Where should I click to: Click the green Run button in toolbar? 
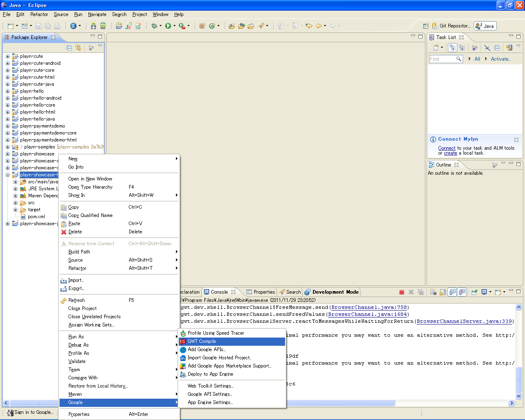168,26
